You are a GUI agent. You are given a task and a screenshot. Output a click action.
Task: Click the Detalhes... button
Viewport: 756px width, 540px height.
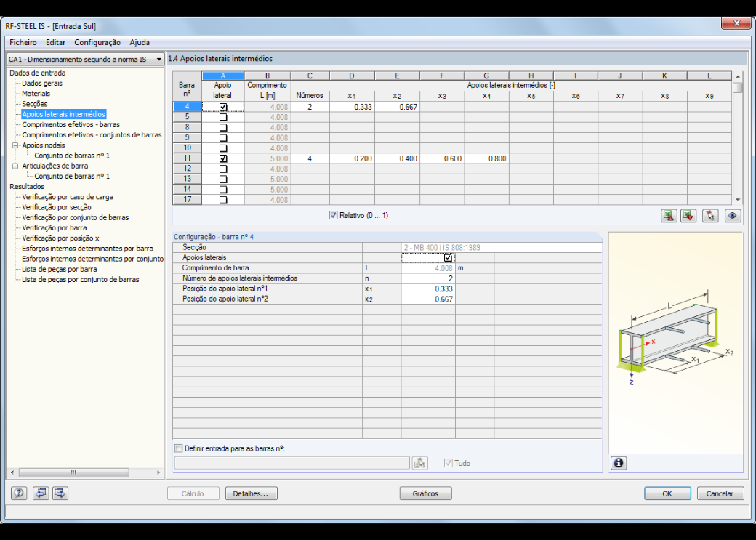coord(252,493)
